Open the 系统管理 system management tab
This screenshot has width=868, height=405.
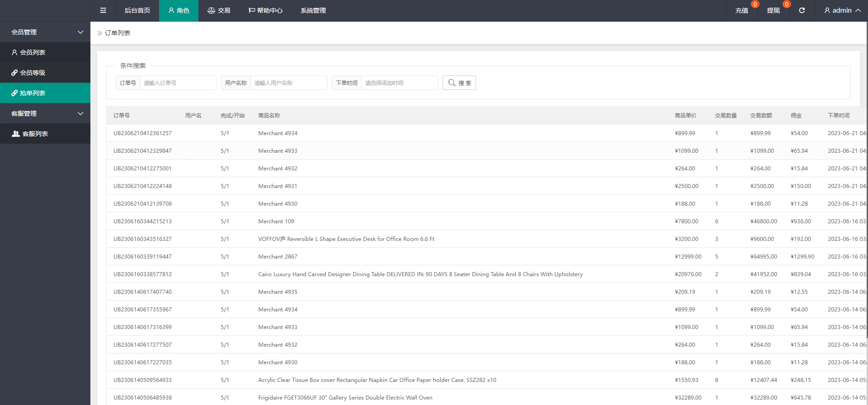(x=313, y=10)
